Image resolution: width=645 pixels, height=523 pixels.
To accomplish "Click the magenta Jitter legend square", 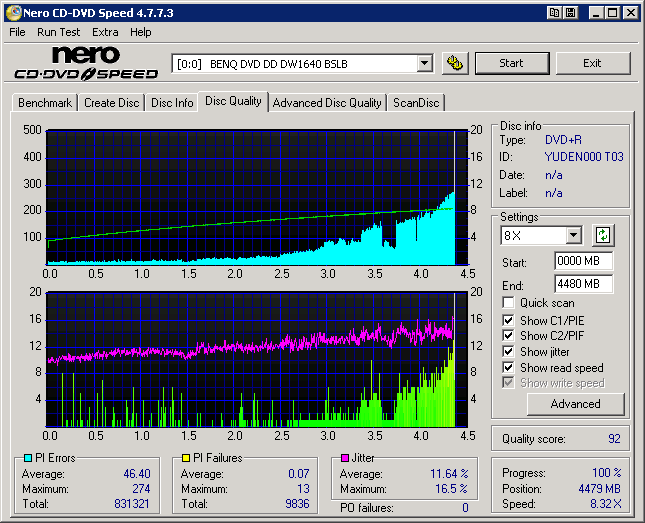I will click(344, 458).
